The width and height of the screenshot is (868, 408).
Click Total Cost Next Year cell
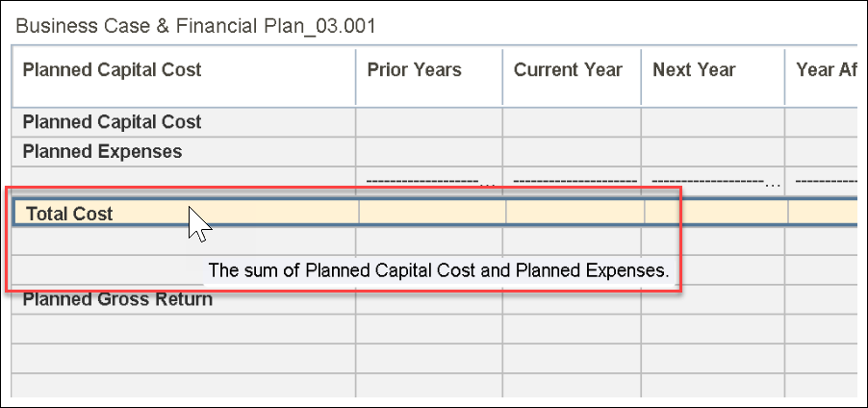(x=715, y=214)
